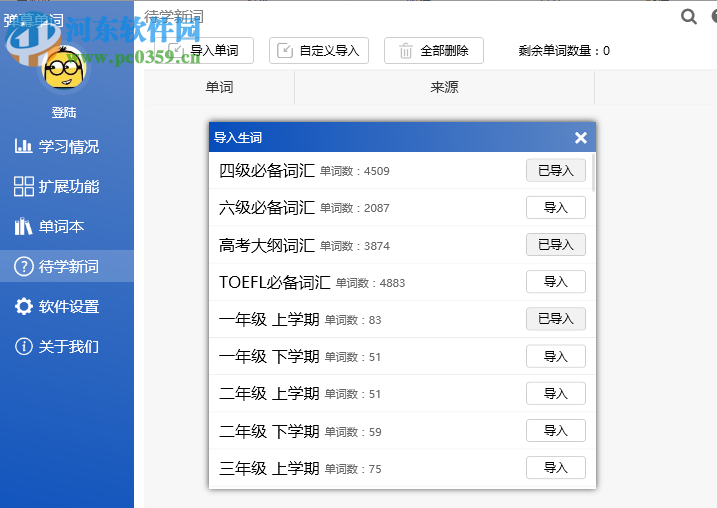The height and width of the screenshot is (508, 717).
Task: Click word count 单词数：2087
Action: 355,208
